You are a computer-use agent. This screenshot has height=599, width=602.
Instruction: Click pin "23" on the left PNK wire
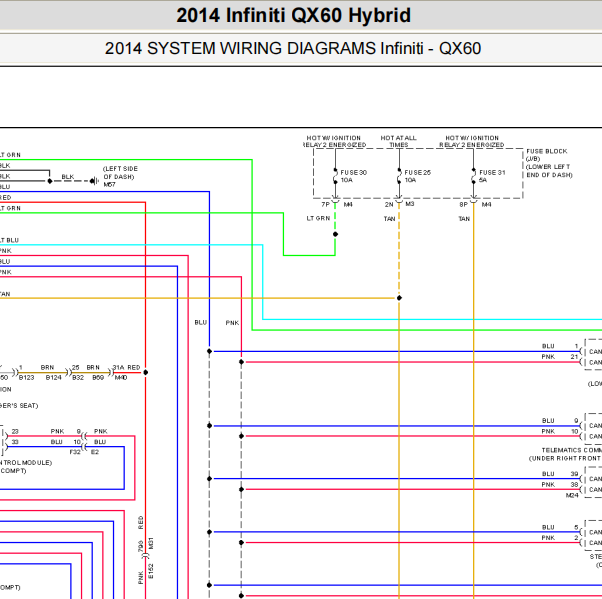point(15,432)
